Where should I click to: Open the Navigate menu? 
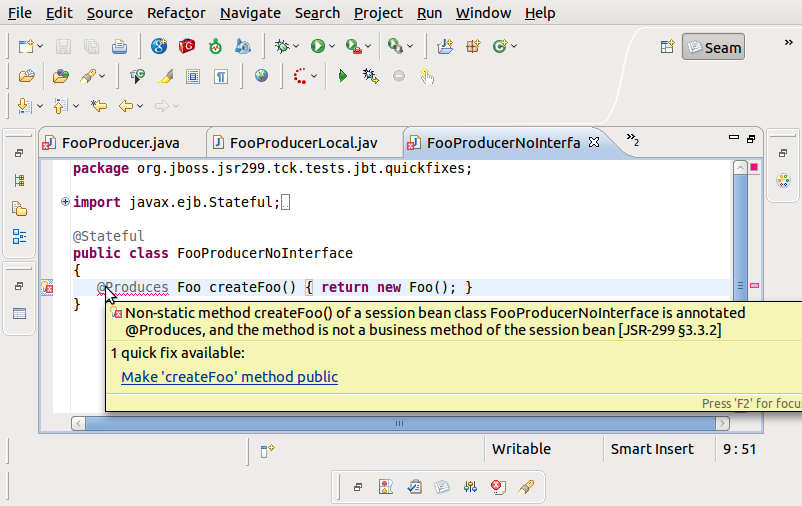click(x=250, y=13)
